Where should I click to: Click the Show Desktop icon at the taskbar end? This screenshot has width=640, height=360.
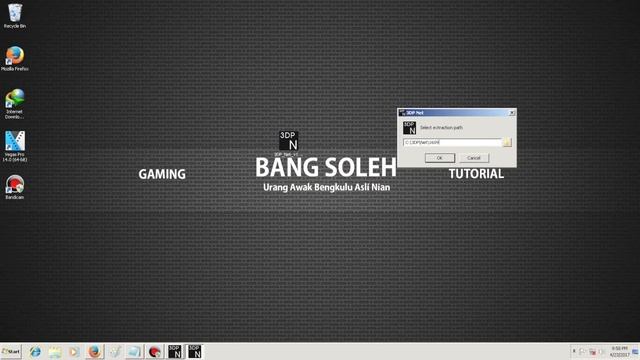(636, 351)
